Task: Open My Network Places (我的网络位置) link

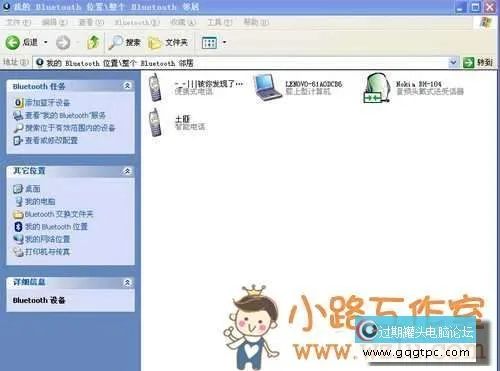Action: [x=47, y=239]
